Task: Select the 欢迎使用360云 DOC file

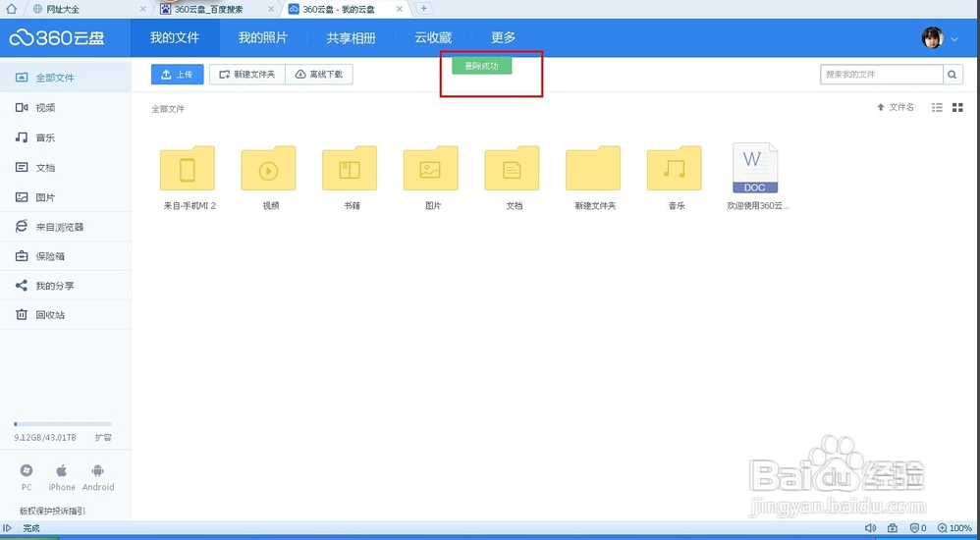Action: point(755,168)
